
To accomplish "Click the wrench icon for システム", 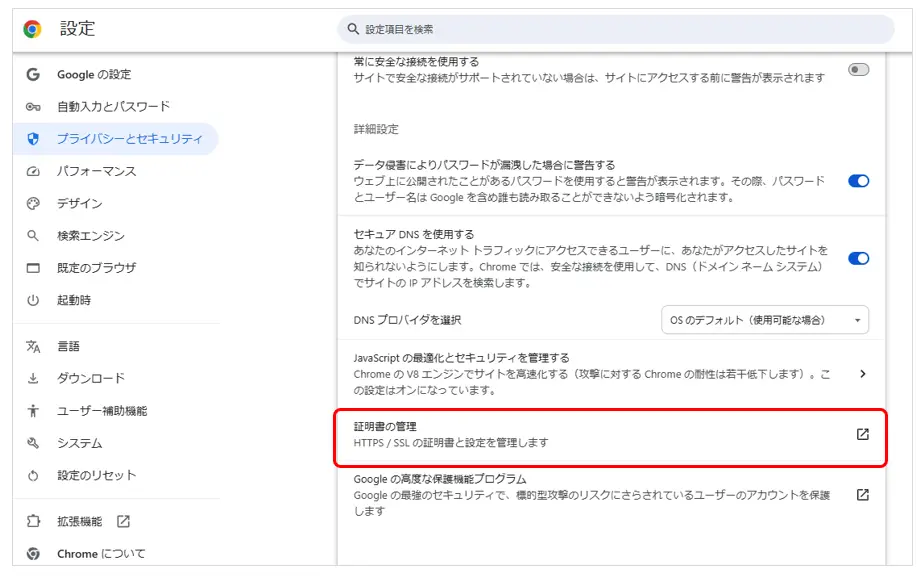I will pyautogui.click(x=33, y=443).
